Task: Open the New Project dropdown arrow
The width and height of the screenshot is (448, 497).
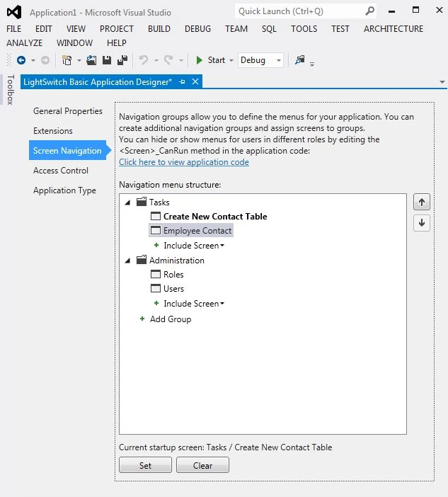Action: tap(79, 60)
